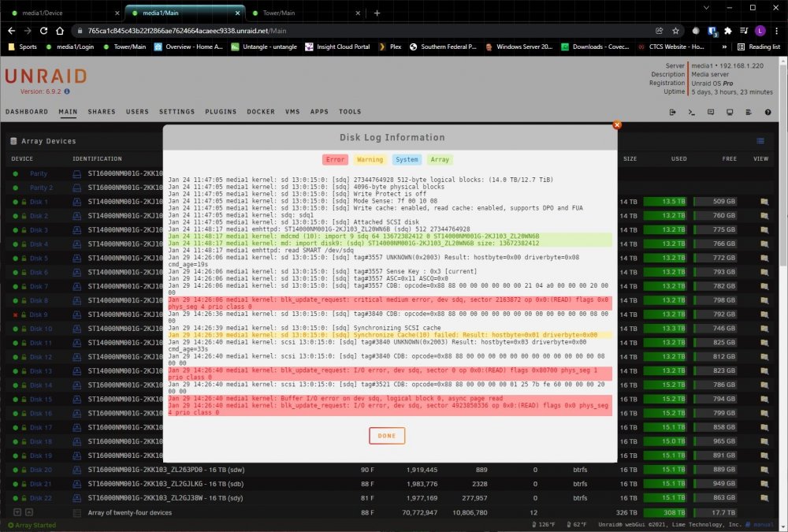788x532 pixels.
Task: Click the browser home button
Action: [x=60, y=31]
